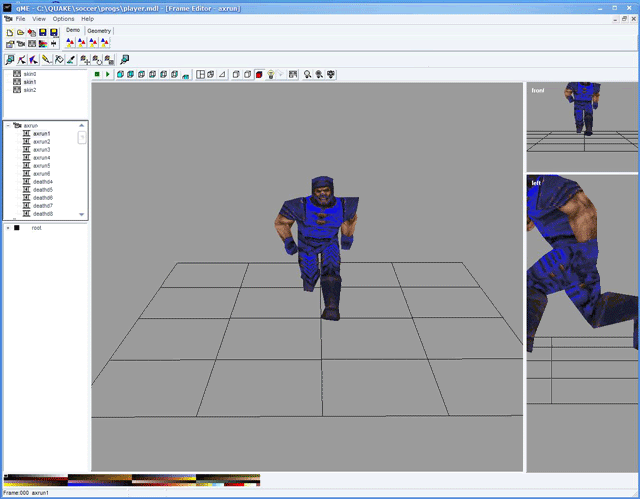Open the Help menu
640x499 pixels.
point(87,19)
